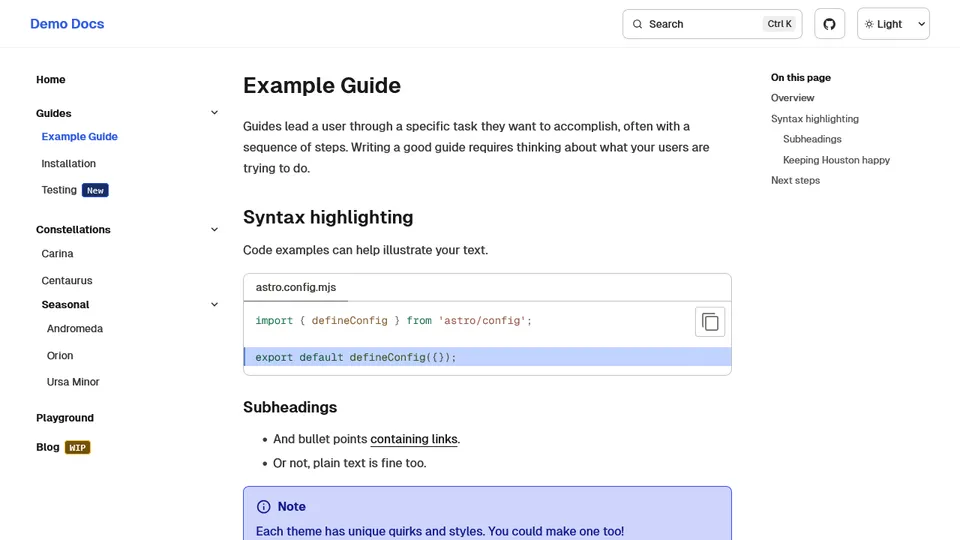Click the Demo Docs site title
This screenshot has height=540, width=960.
(x=67, y=24)
